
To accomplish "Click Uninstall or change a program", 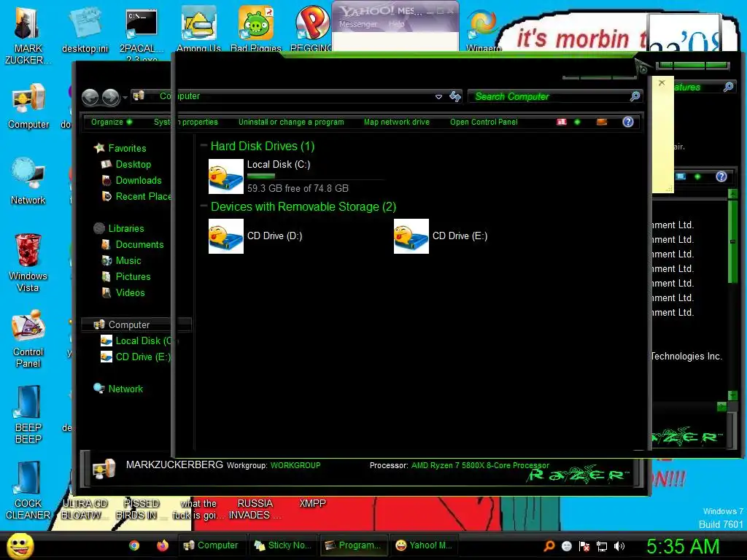I will [x=291, y=122].
